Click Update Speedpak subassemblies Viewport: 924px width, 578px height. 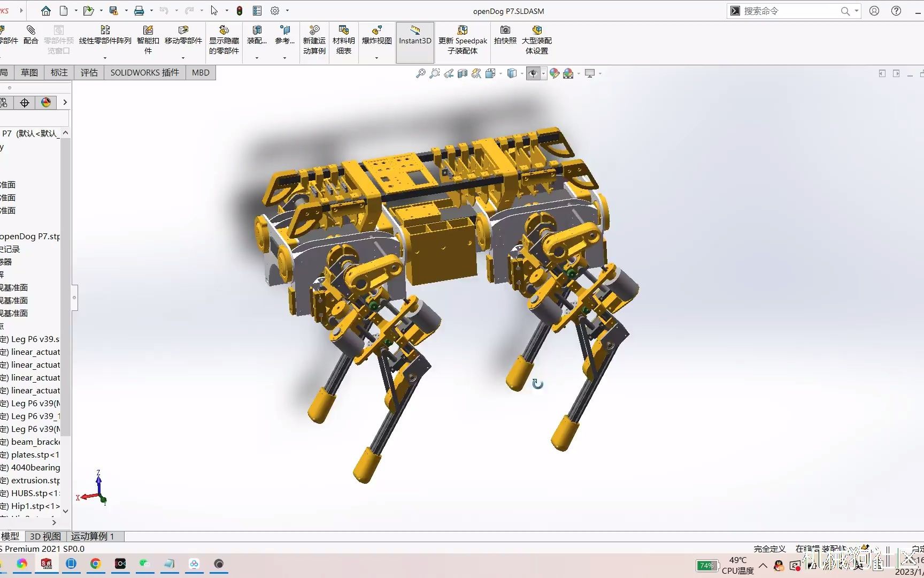463,40
